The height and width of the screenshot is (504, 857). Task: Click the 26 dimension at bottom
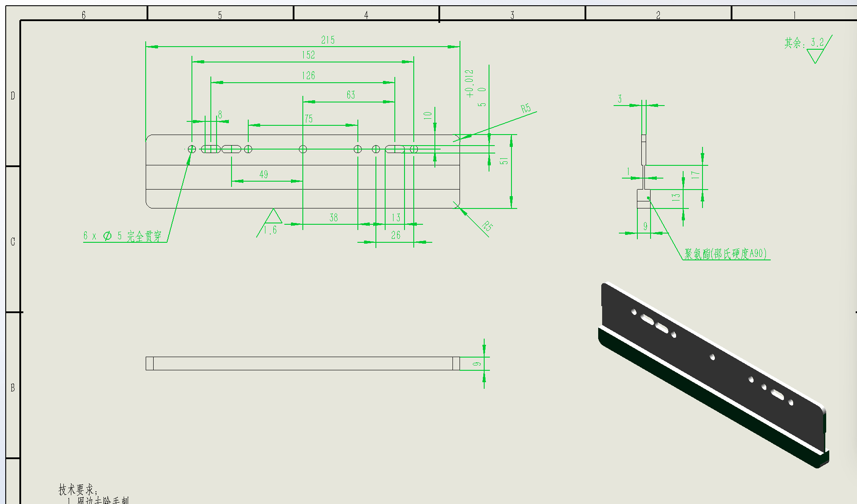point(395,236)
